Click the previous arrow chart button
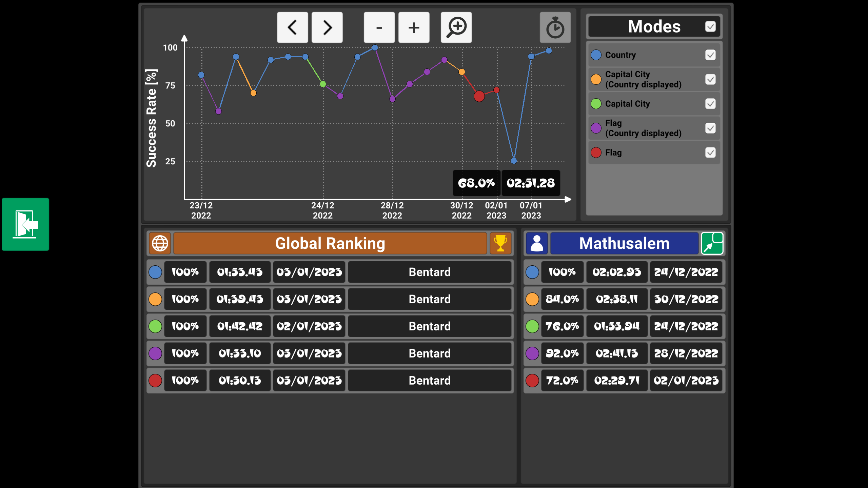This screenshot has height=488, width=868. (x=292, y=27)
